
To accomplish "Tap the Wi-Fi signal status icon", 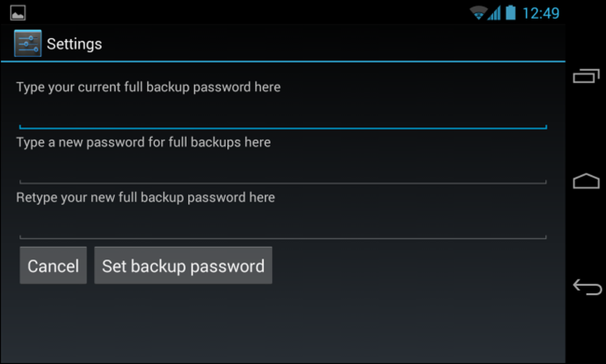I will 478,13.
